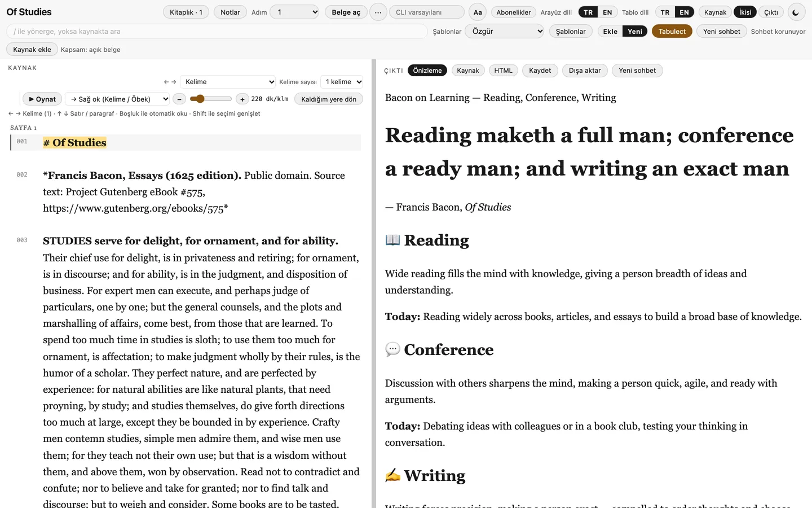Click the Kitaplık · 1 button
Screen dimensions: 812x508
(x=186, y=12)
